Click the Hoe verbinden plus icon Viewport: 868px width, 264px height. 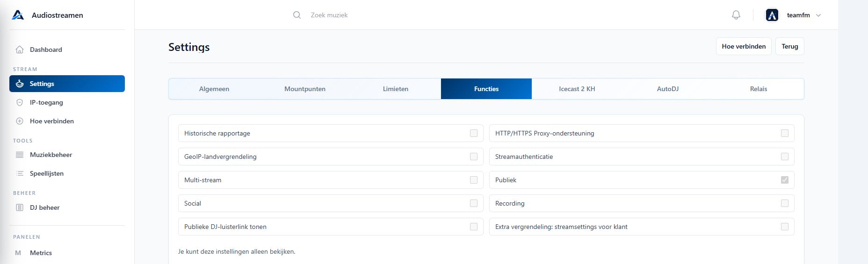pyautogui.click(x=20, y=121)
